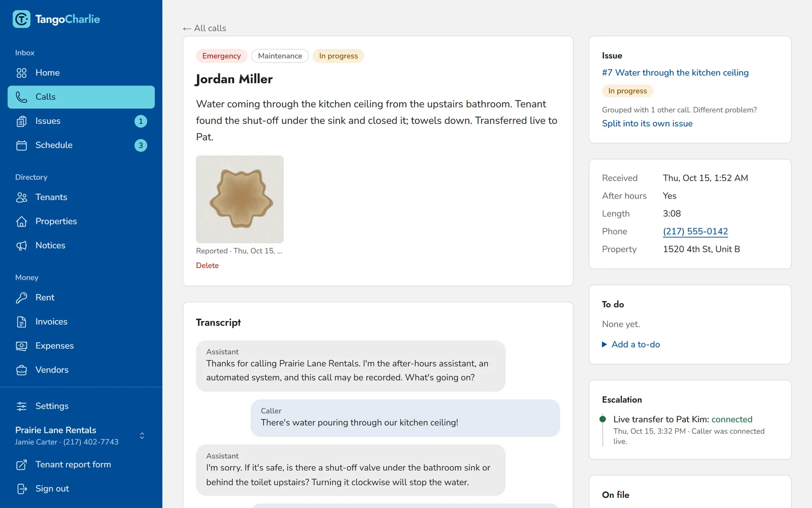The image size is (812, 508).
Task: Click the Issues badge showing 1
Action: (x=141, y=121)
